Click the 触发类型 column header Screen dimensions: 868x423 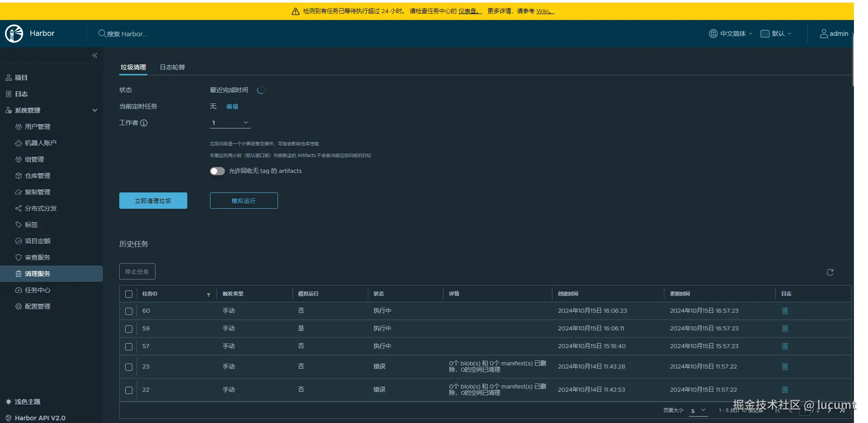point(233,294)
